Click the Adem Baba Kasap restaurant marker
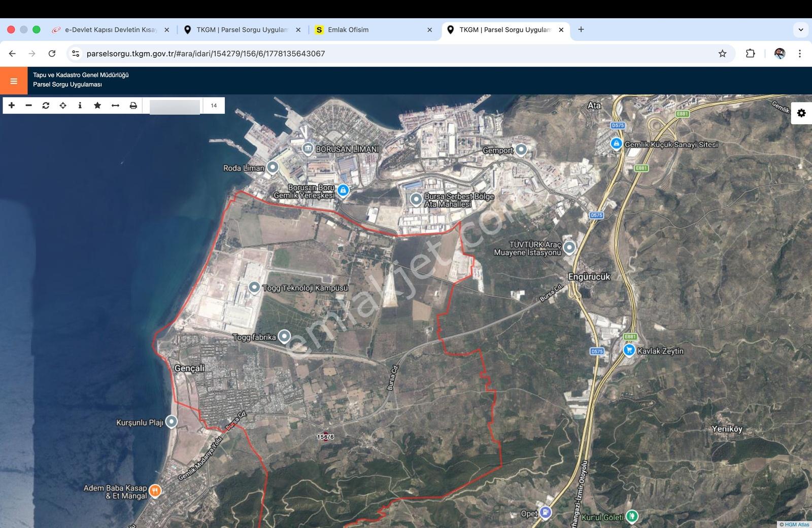 click(x=155, y=490)
